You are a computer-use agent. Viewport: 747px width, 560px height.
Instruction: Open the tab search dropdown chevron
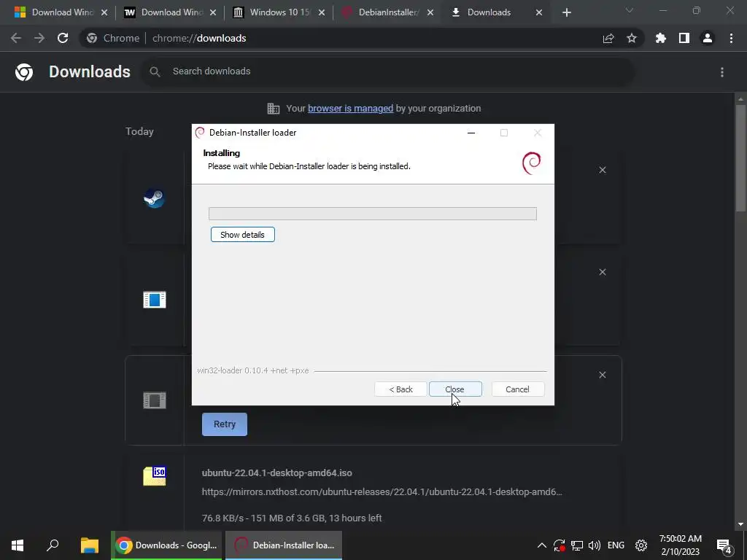[x=630, y=10]
